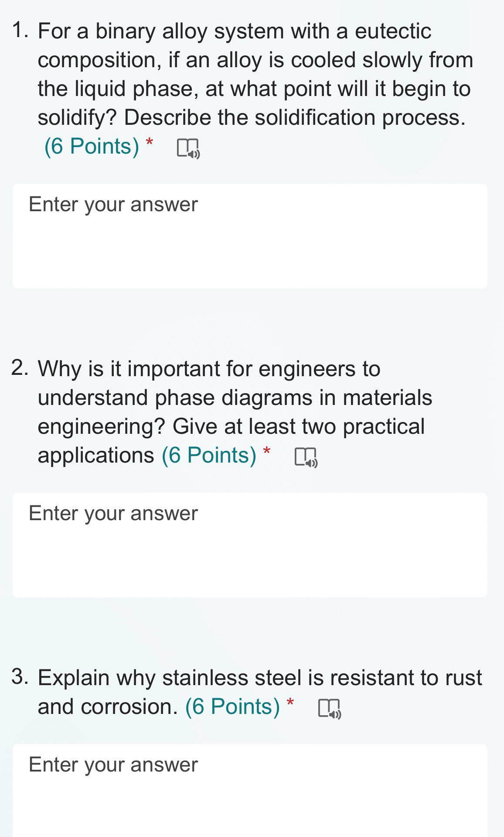Open Immersive Reader for the stainless steel question
This screenshot has height=837, width=504.
pyautogui.click(x=330, y=708)
